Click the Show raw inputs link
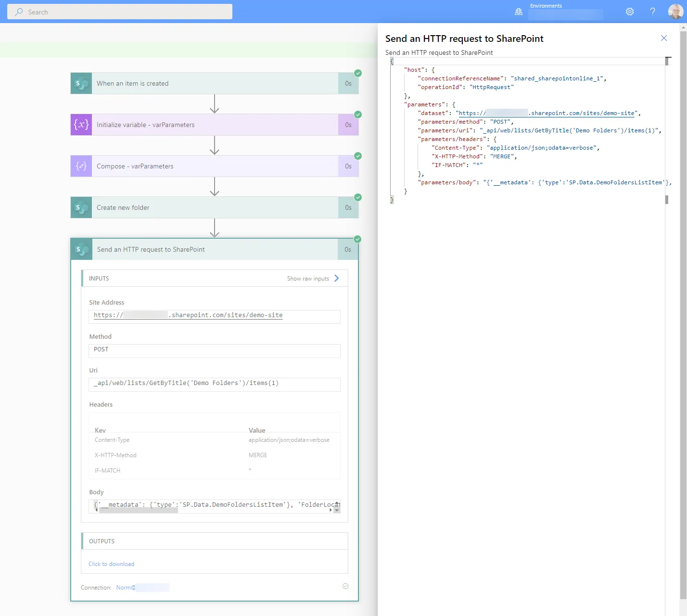Image resolution: width=687 pixels, height=616 pixels. (x=308, y=279)
